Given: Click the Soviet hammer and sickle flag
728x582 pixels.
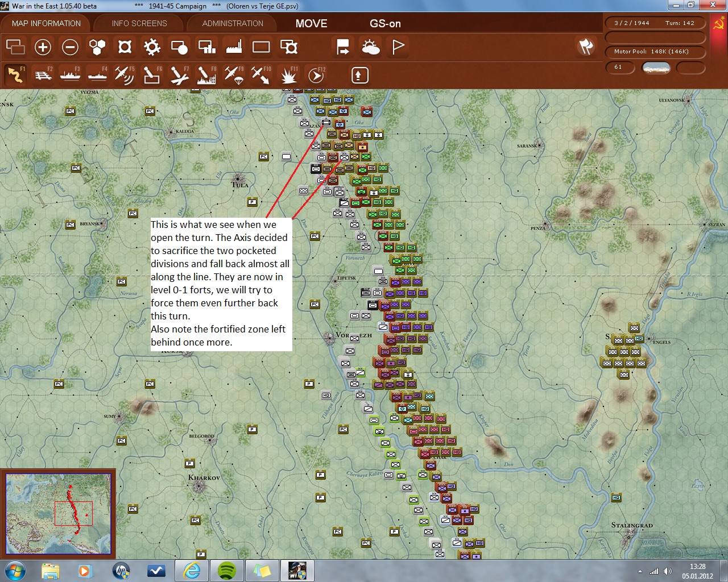Looking at the screenshot, I should click(719, 23).
